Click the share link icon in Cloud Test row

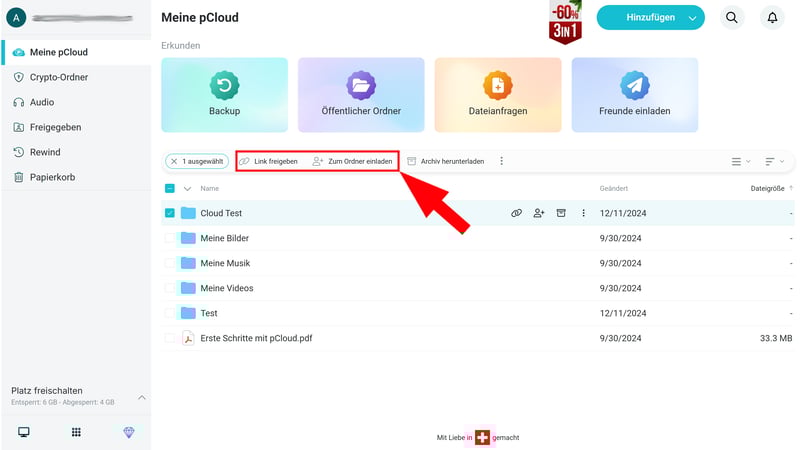[x=516, y=213]
